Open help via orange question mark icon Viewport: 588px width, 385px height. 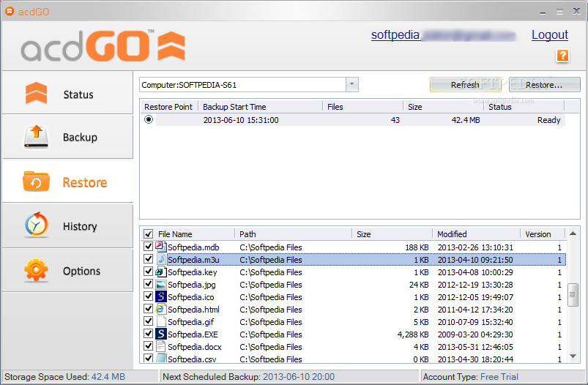click(x=562, y=56)
